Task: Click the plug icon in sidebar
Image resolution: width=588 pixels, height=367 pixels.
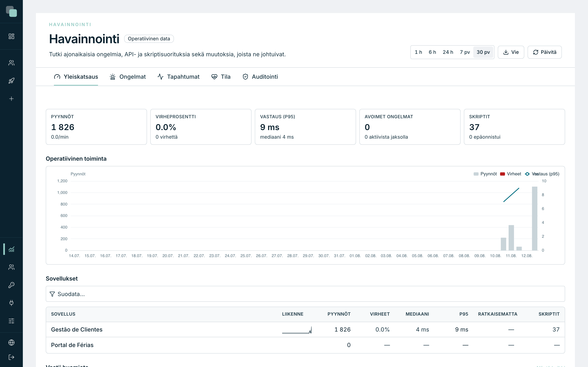Action: tap(11, 303)
